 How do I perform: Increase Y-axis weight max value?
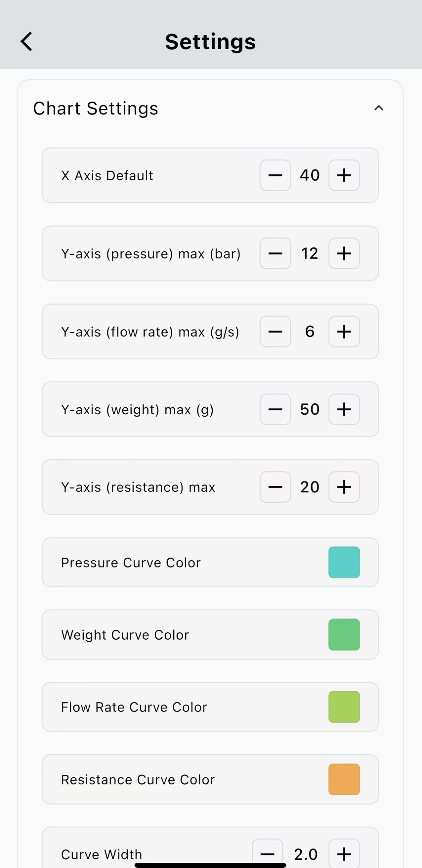click(x=344, y=409)
